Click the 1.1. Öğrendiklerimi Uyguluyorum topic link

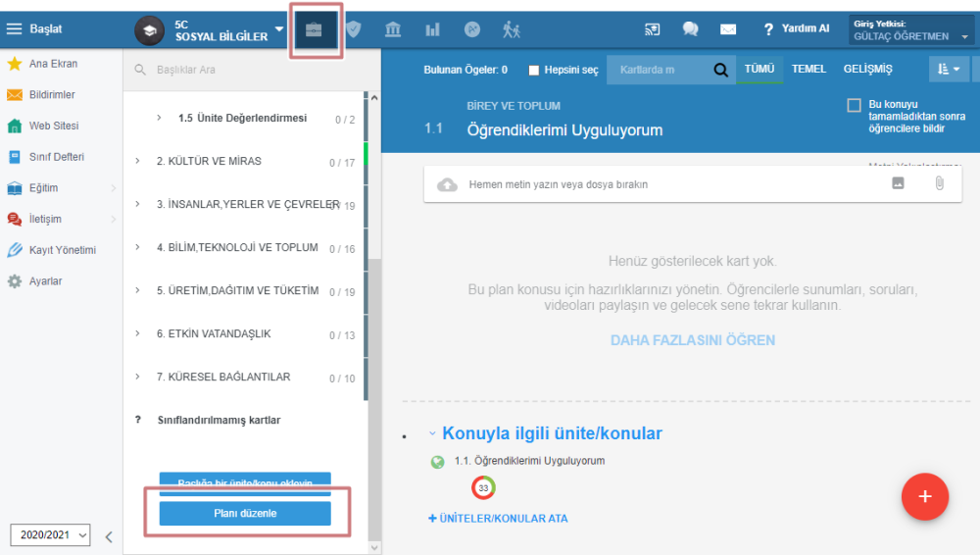click(529, 461)
